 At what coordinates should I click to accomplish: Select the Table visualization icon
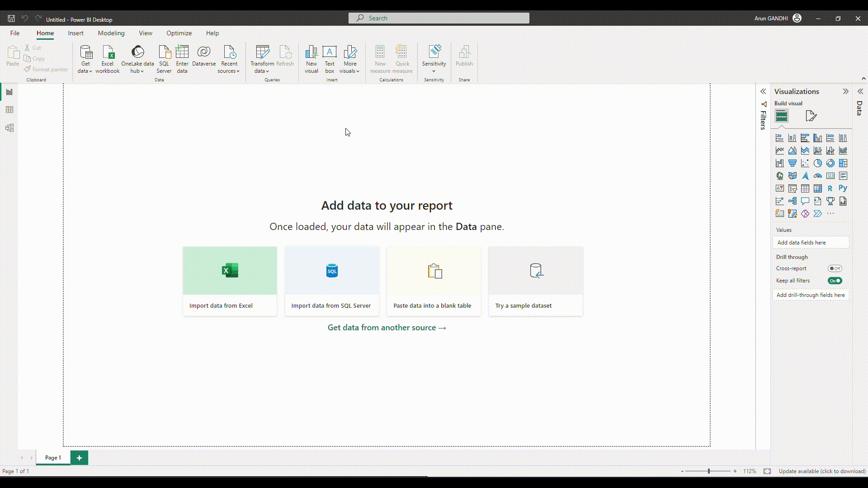[x=805, y=188]
